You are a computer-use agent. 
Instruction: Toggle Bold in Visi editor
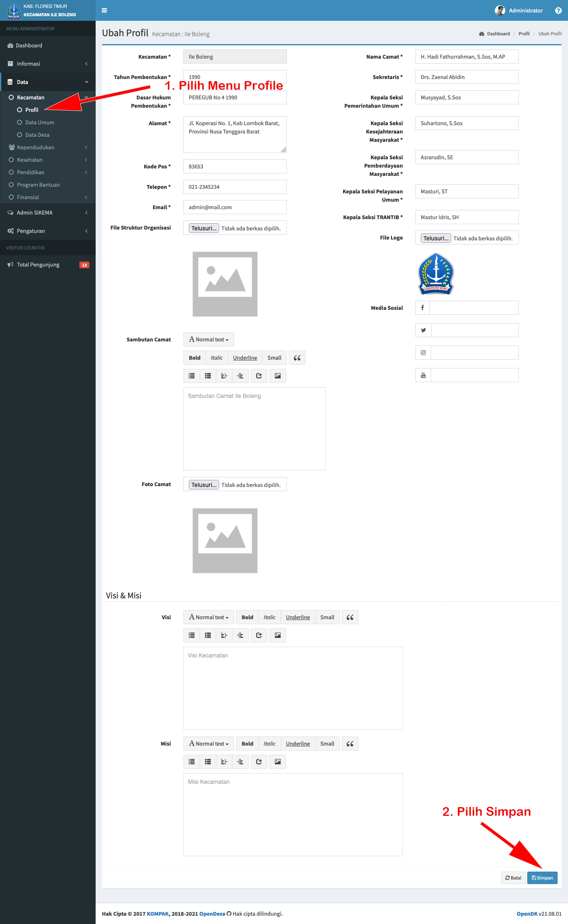point(247,617)
